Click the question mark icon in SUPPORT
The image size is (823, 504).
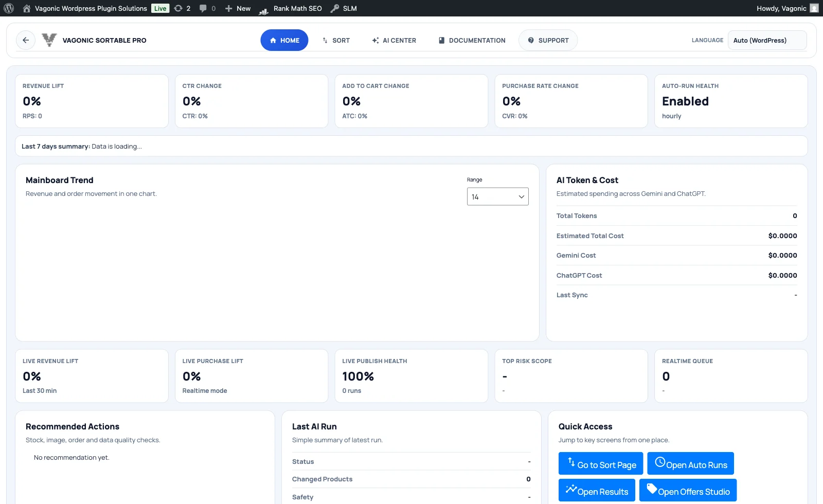pos(531,40)
